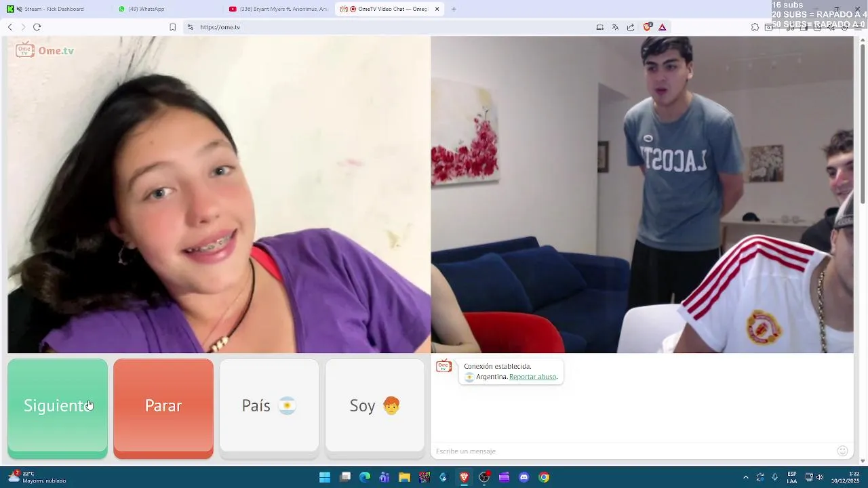Open File Explorer from taskbar
Screen dimensions: 868x488
[x=404, y=477]
